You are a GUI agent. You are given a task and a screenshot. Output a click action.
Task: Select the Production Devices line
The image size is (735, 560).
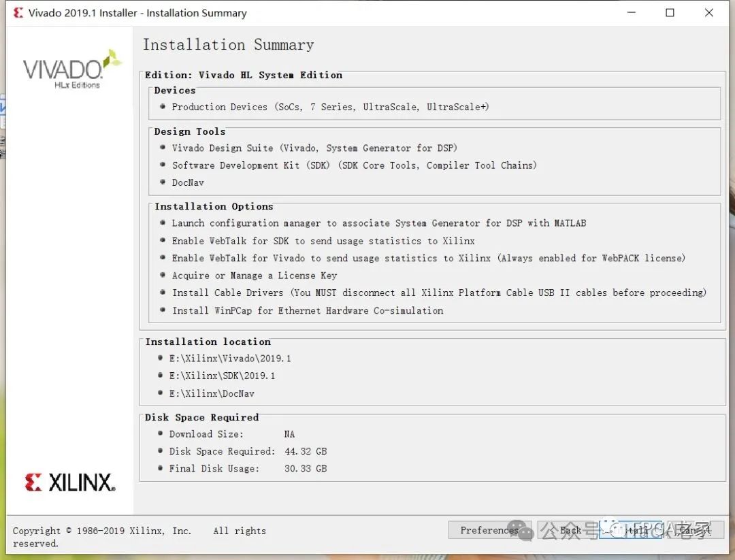[330, 107]
